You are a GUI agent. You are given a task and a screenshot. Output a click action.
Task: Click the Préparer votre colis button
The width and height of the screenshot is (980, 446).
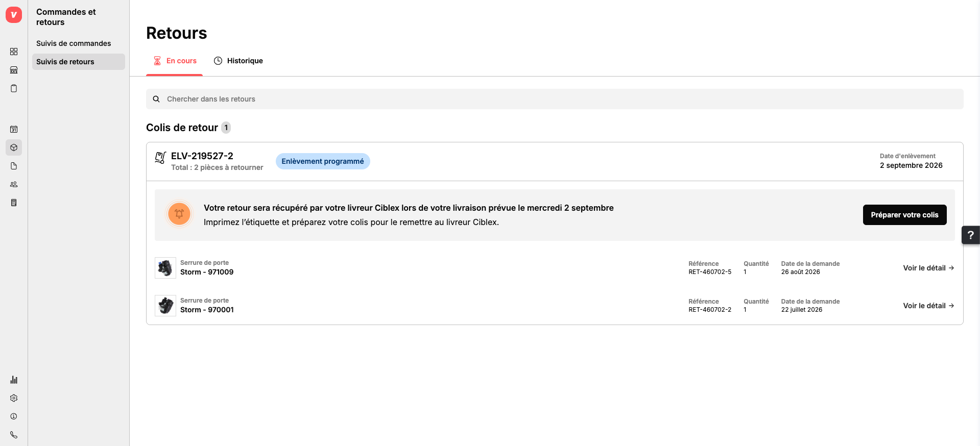tap(904, 215)
